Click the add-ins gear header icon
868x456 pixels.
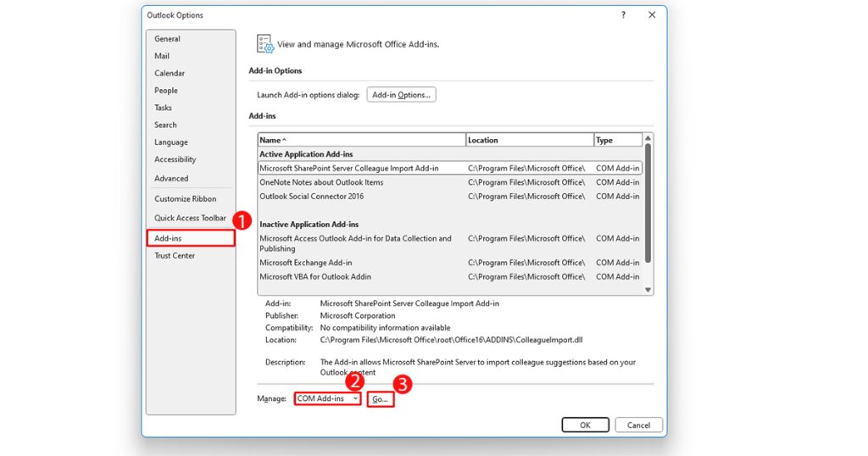point(265,44)
